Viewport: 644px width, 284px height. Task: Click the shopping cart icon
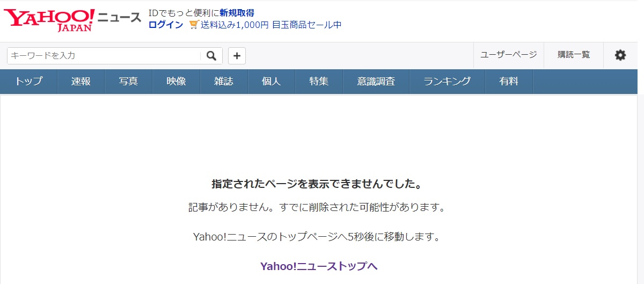pyautogui.click(x=194, y=25)
